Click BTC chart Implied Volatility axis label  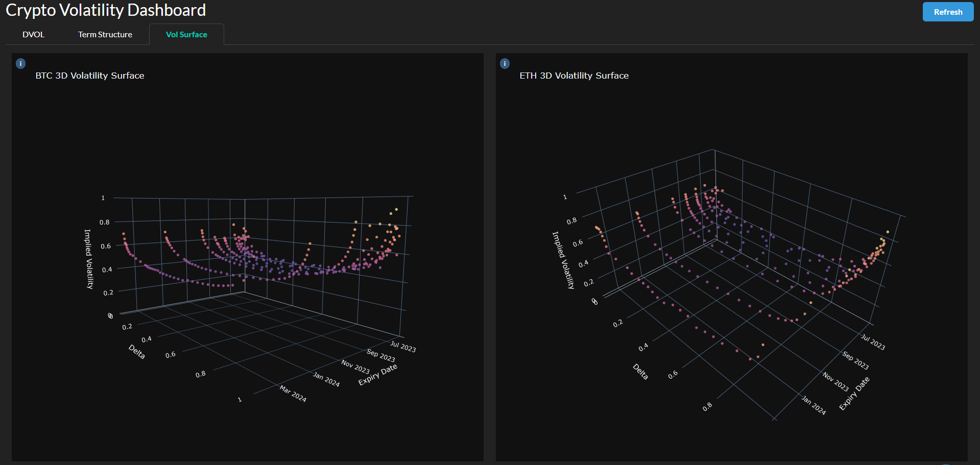point(89,259)
